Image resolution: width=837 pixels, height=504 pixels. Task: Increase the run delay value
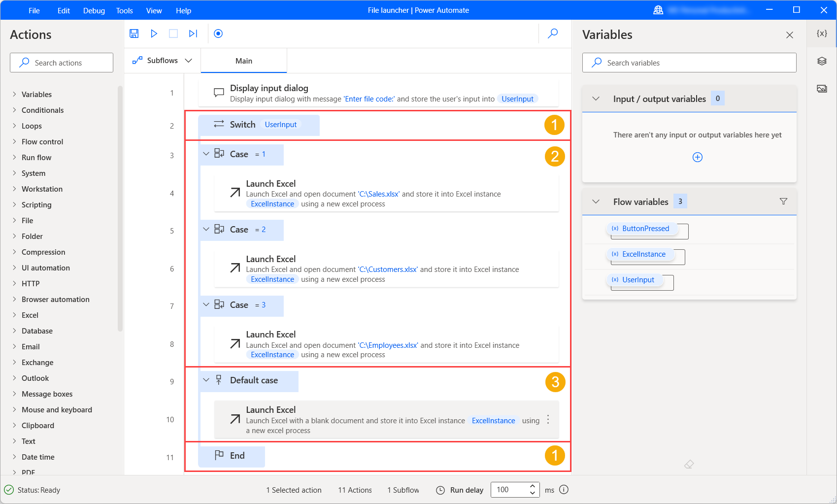(533, 486)
